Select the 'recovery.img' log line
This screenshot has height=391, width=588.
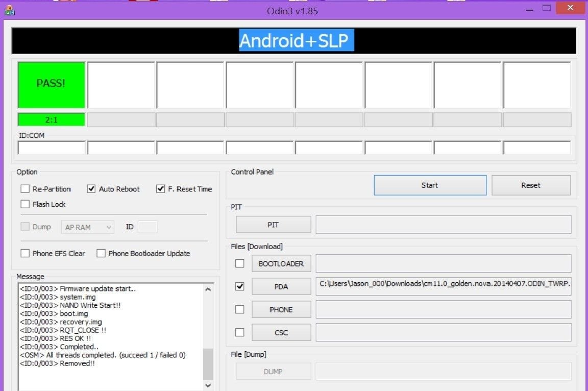click(x=61, y=322)
